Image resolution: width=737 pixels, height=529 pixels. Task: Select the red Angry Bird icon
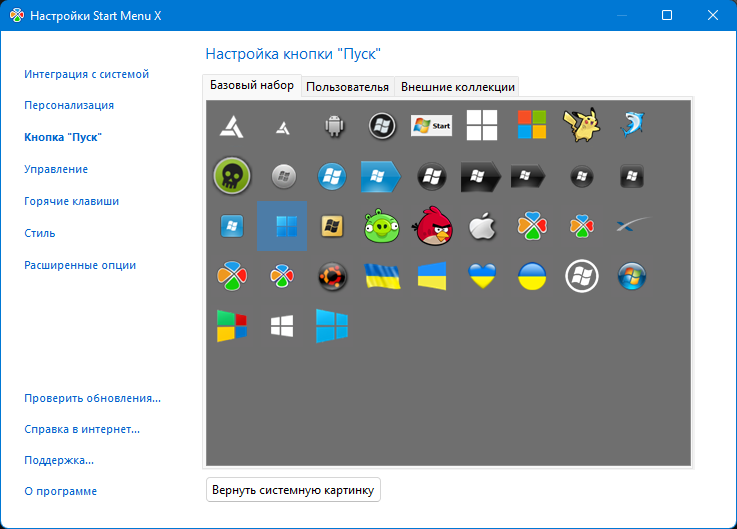click(432, 226)
